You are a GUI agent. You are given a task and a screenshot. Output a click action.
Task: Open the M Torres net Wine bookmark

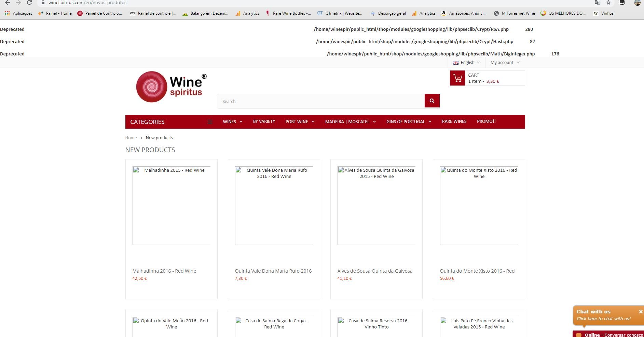click(514, 13)
